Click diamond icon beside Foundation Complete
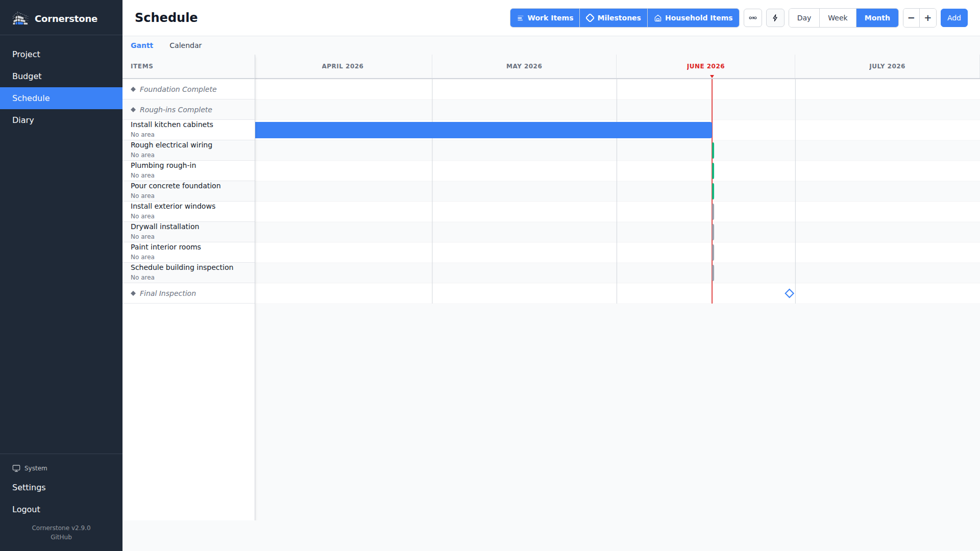Image resolution: width=980 pixels, height=551 pixels. (133, 89)
